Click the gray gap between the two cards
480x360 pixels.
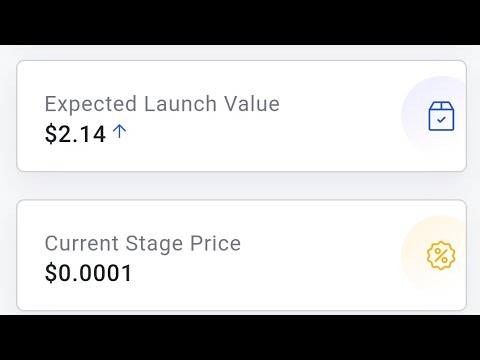[240, 186]
